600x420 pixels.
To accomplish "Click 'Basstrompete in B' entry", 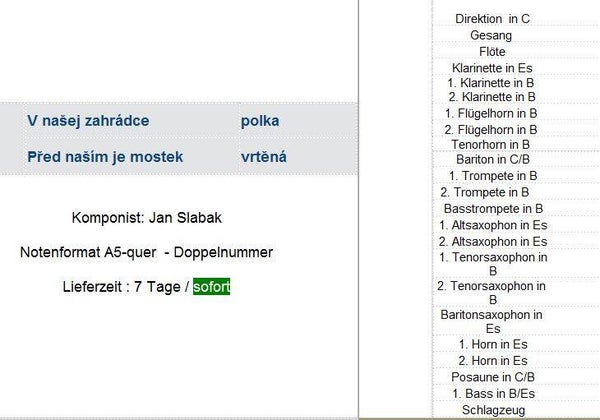I will (492, 208).
